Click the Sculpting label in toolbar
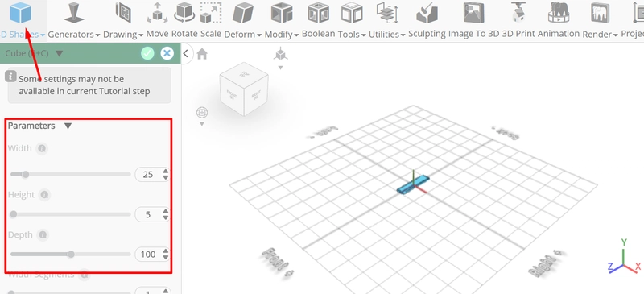Screen dimensions: 644x294 point(427,34)
